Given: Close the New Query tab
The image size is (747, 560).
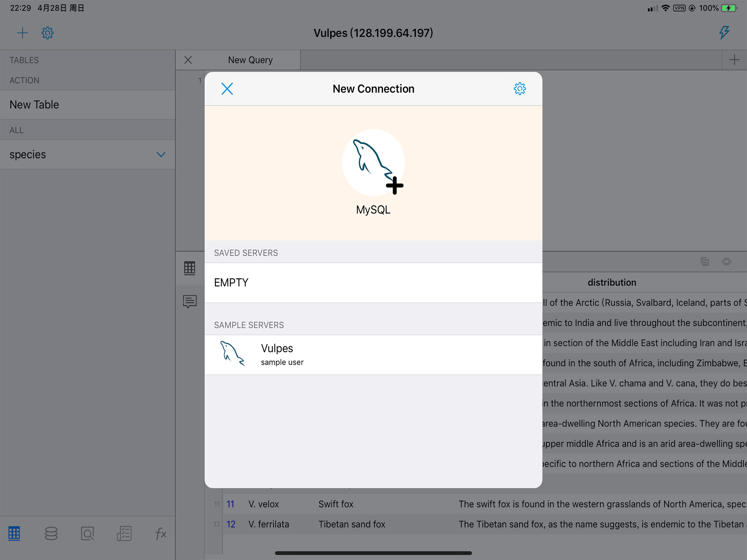Looking at the screenshot, I should tap(188, 60).
